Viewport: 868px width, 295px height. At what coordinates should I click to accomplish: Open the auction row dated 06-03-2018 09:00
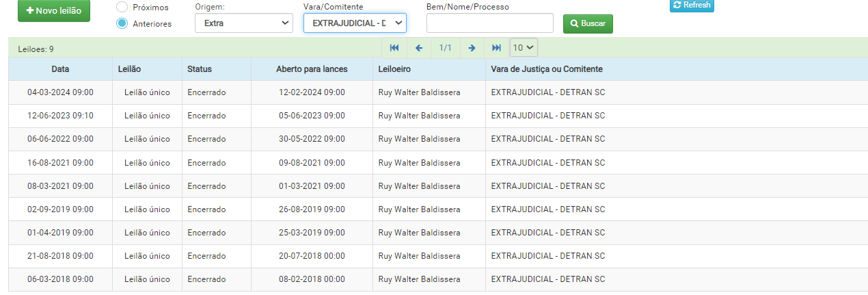pyautogui.click(x=60, y=279)
